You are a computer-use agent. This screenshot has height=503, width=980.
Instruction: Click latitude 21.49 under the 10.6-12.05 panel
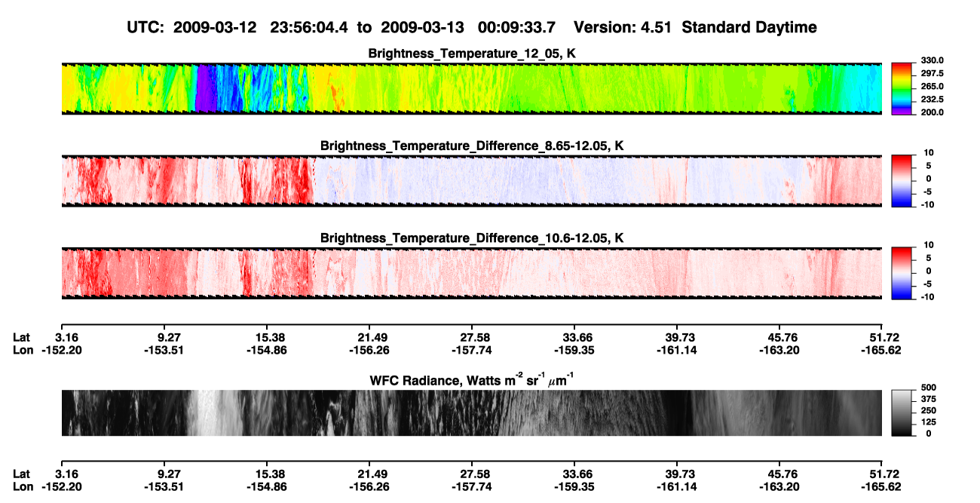(x=369, y=337)
